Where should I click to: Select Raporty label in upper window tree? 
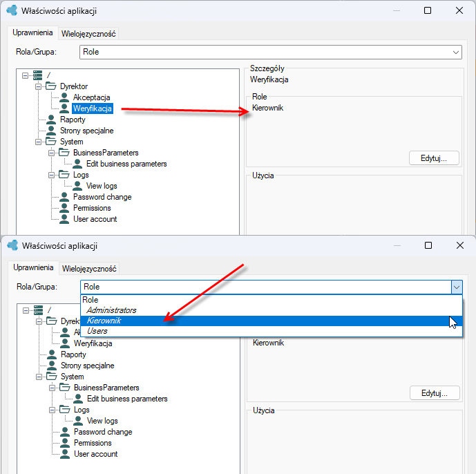tap(73, 120)
